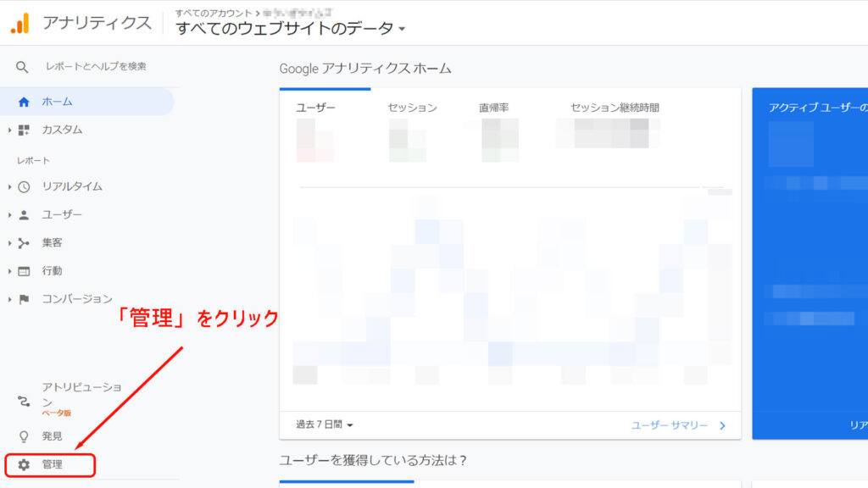This screenshot has width=868, height=488.
Task: Open the すべてのウェブサイトのデータ view selector
Action: point(290,28)
